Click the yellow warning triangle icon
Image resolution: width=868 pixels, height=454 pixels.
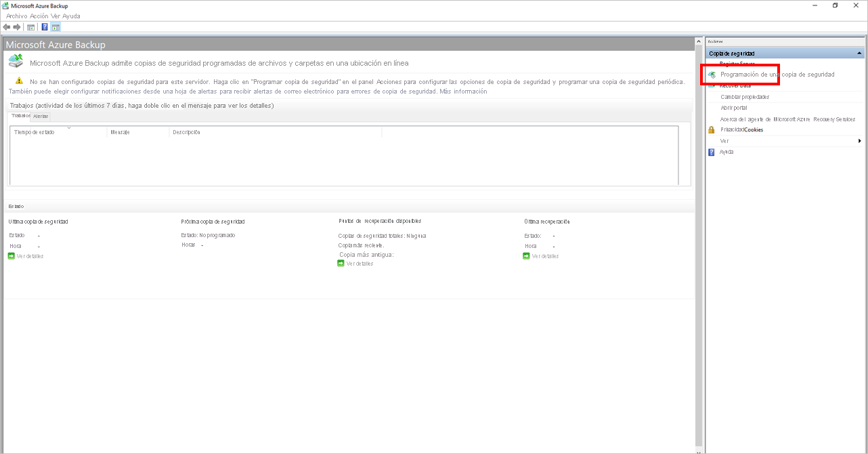pyautogui.click(x=19, y=81)
